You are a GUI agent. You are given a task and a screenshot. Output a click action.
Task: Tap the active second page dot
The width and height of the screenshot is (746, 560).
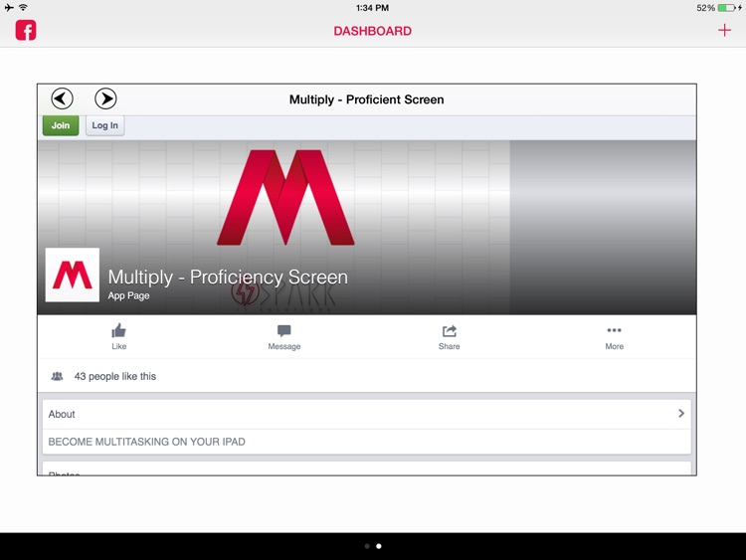pos(379,546)
